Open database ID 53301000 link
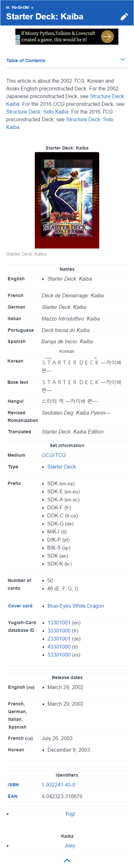The image size is (134, 868). (59, 655)
